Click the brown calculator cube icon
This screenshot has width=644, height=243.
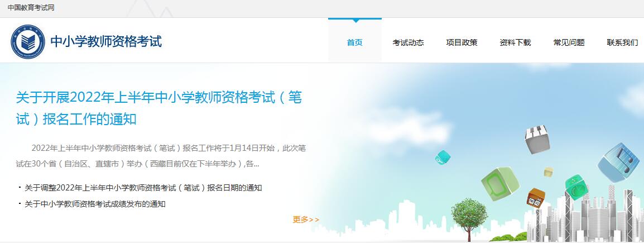point(536,197)
